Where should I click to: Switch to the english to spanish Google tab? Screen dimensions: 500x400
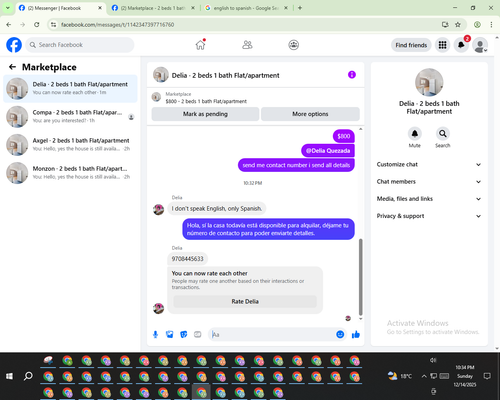tap(246, 8)
